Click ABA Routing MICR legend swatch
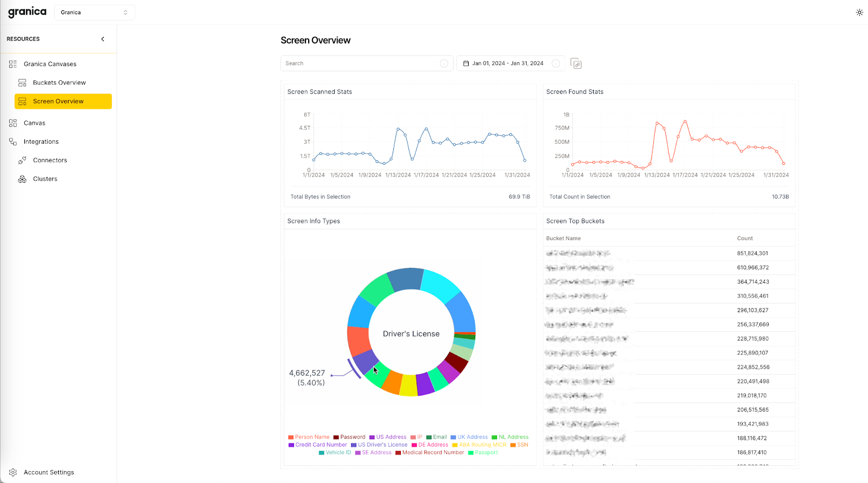868x483 pixels. click(x=455, y=445)
